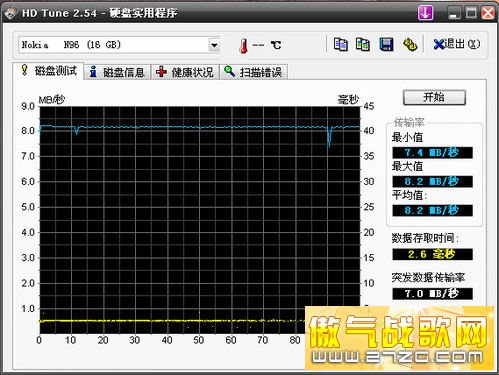Viewport: 499px width, 375px height.
Task: Click the average value readout under 平均值
Action: tap(432, 211)
